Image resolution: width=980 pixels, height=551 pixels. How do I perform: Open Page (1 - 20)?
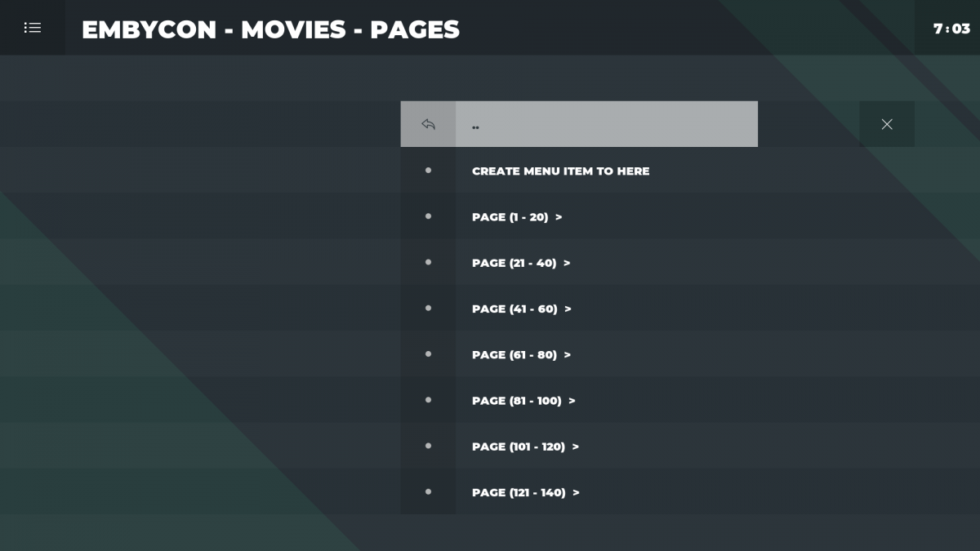(x=579, y=216)
